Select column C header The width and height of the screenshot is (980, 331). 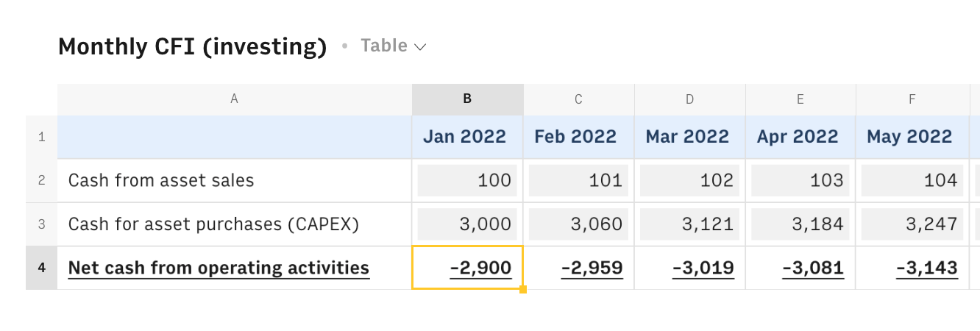point(578,99)
